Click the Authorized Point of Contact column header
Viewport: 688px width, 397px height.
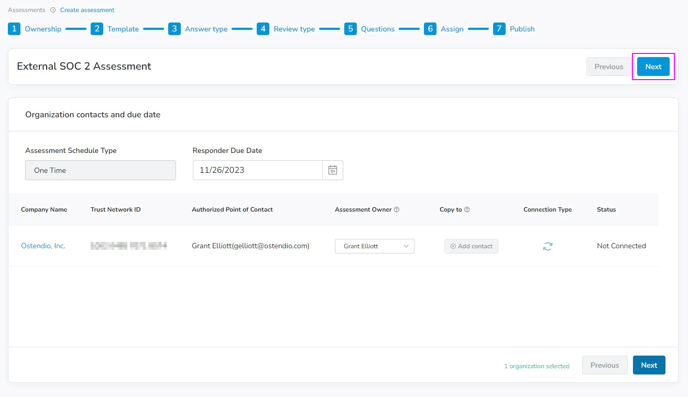coord(232,210)
